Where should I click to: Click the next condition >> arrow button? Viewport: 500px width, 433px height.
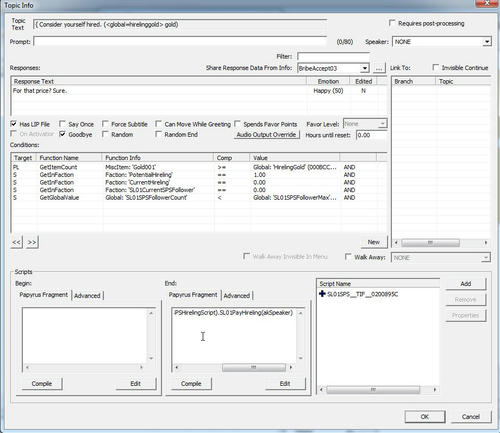click(32, 242)
